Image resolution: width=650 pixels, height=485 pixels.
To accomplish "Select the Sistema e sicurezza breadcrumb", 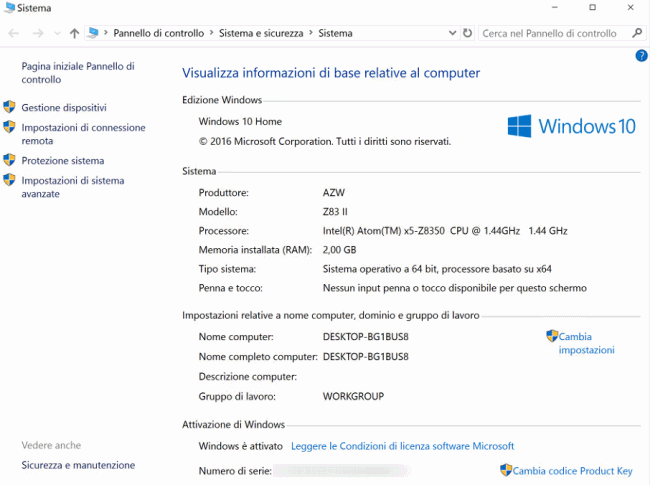I will tap(260, 33).
